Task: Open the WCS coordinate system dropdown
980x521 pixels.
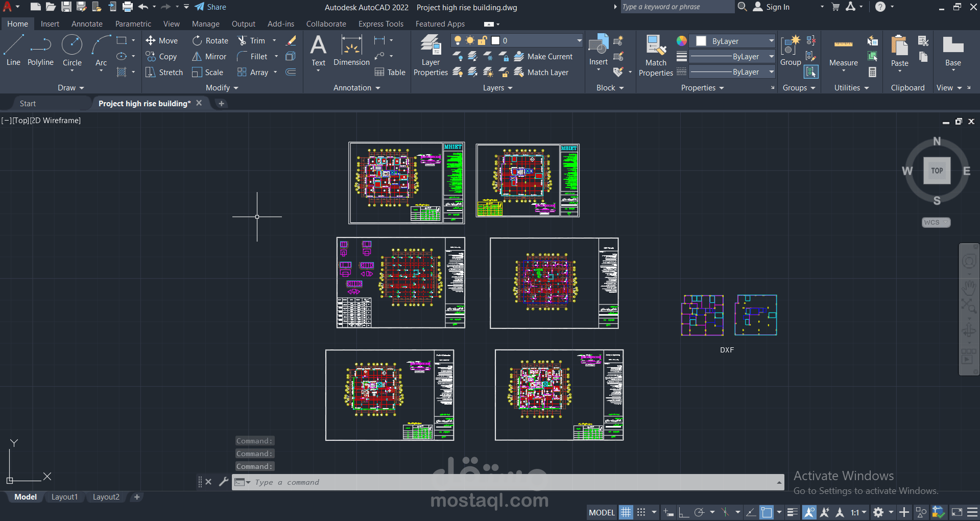Action: point(936,222)
